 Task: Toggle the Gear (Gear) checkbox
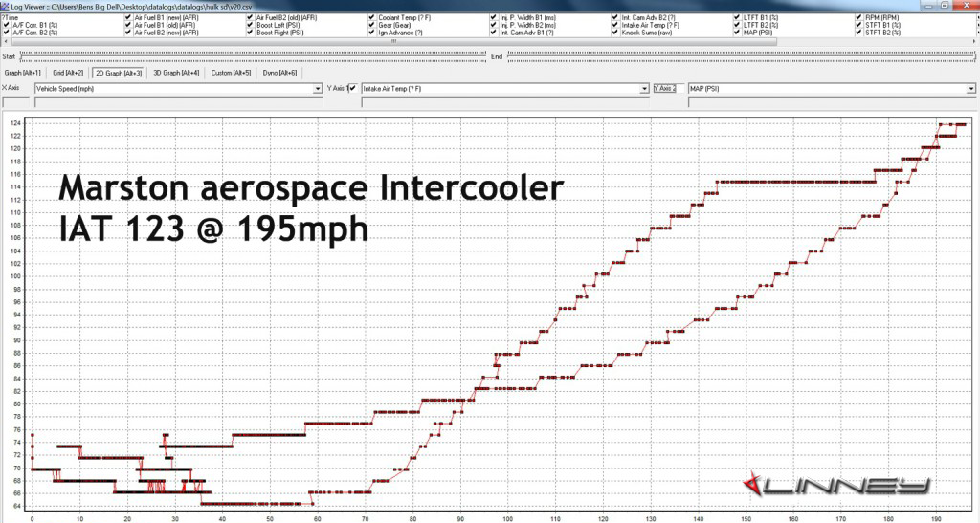click(x=372, y=26)
